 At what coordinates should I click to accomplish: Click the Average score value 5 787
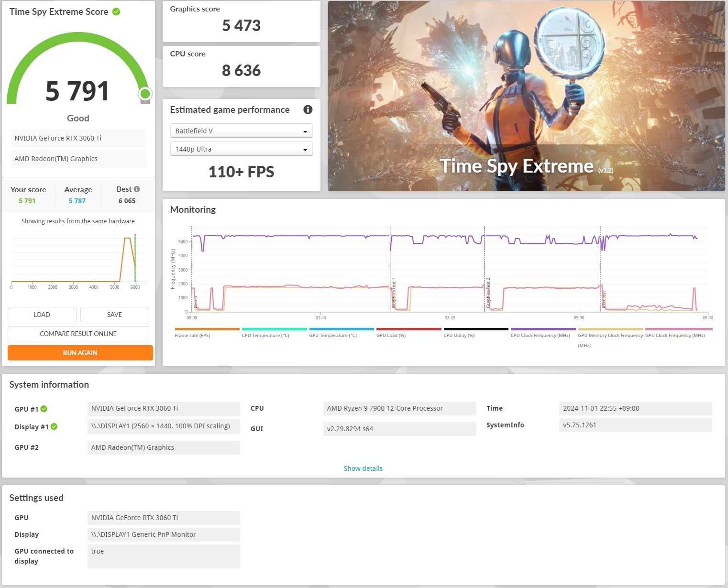pyautogui.click(x=77, y=201)
